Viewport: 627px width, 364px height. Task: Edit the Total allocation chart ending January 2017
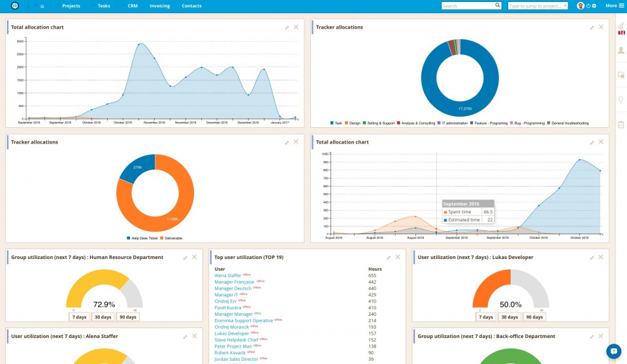[287, 27]
